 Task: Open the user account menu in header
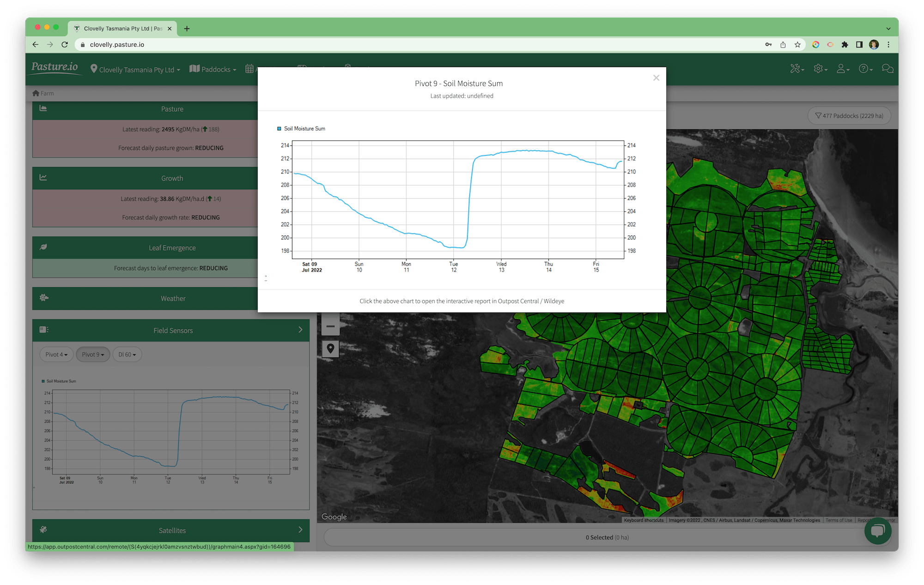[843, 69]
